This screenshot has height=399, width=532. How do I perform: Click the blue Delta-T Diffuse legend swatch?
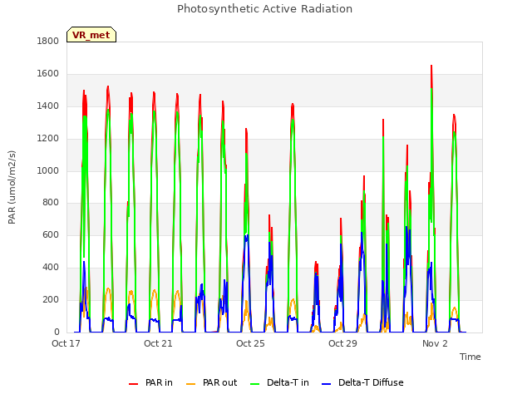(326, 384)
